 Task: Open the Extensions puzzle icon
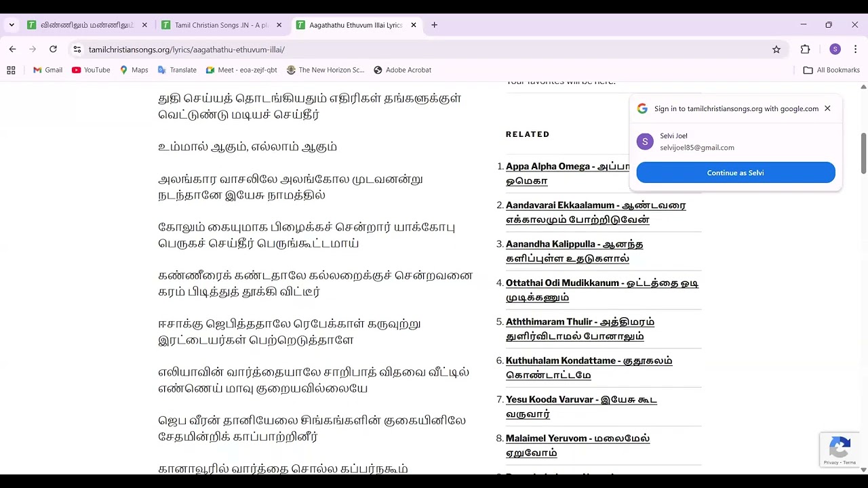(806, 49)
